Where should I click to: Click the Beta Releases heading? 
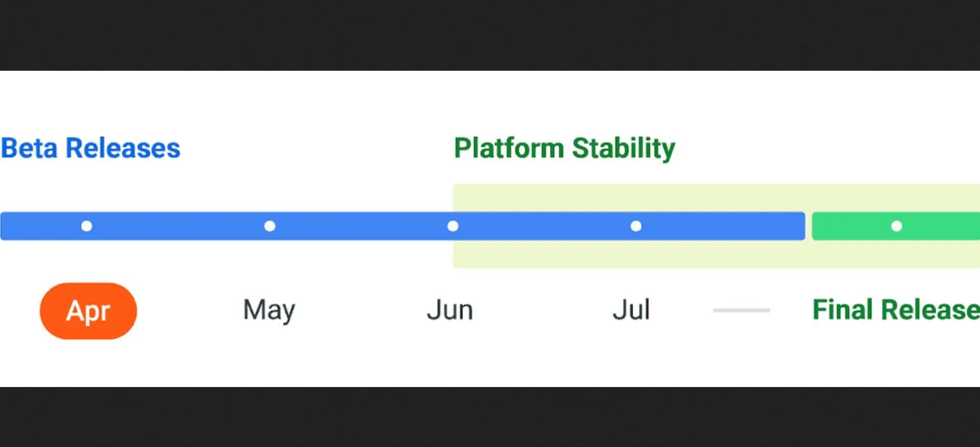[91, 148]
